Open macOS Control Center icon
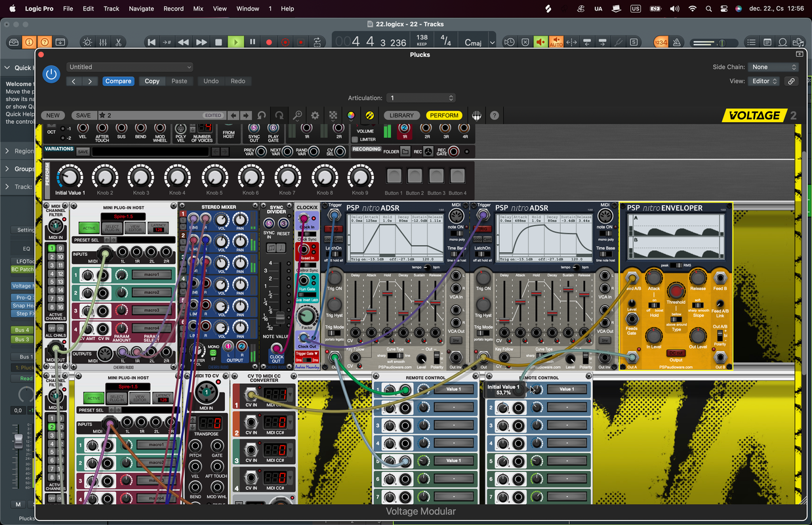Viewport: 812px width, 525px height. (724, 9)
